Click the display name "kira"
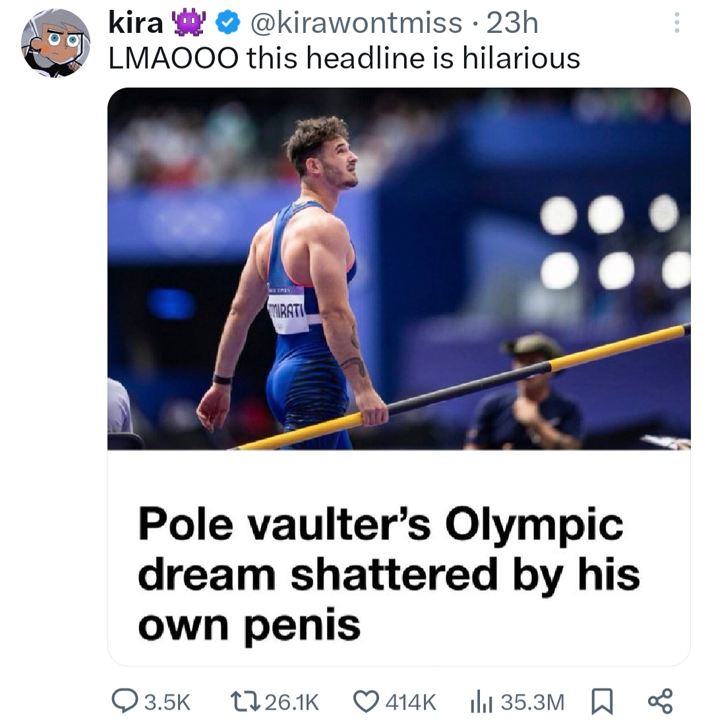This screenshot has width=712, height=728. 135,24
